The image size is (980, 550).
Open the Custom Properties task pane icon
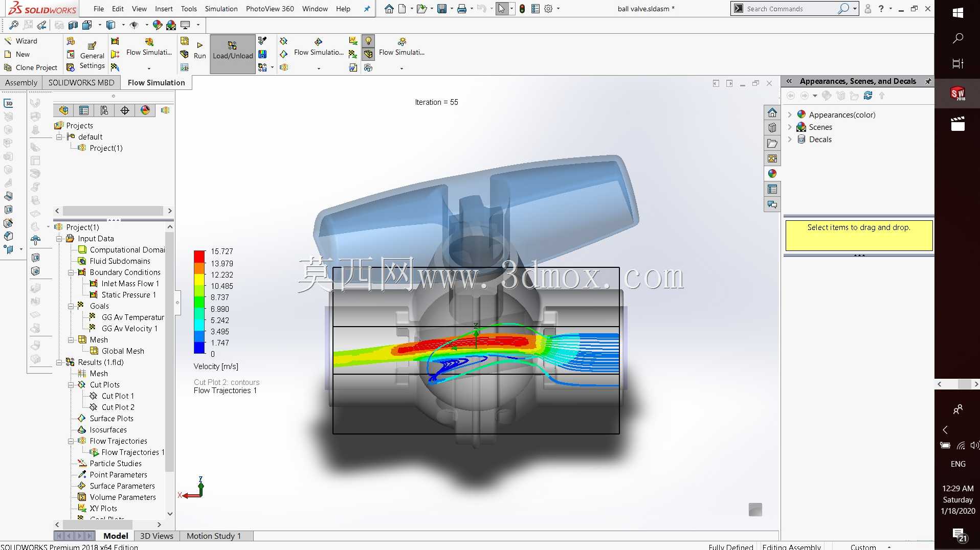[x=772, y=189]
